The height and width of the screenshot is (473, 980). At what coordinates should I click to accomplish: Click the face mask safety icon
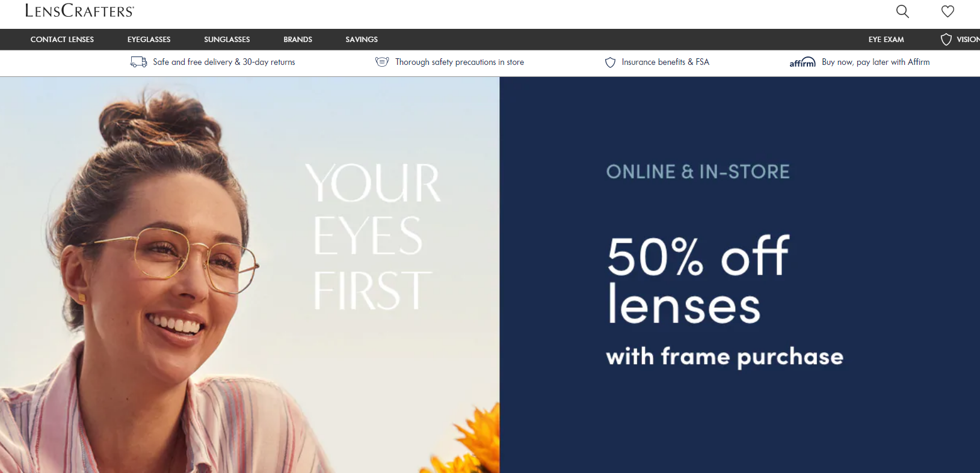coord(382,62)
